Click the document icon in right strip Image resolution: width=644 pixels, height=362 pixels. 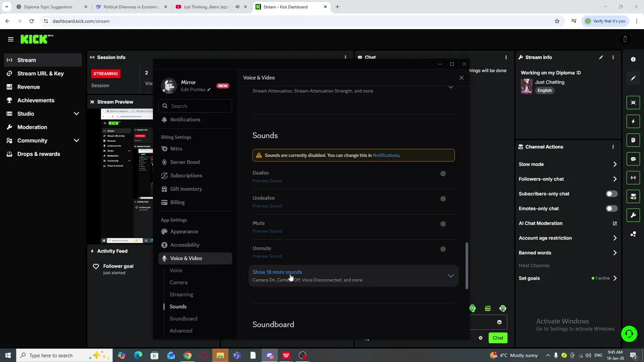pyautogui.click(x=633, y=140)
